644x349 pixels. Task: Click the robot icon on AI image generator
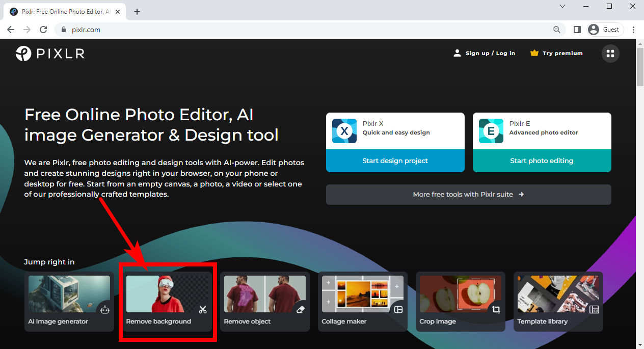coord(105,309)
